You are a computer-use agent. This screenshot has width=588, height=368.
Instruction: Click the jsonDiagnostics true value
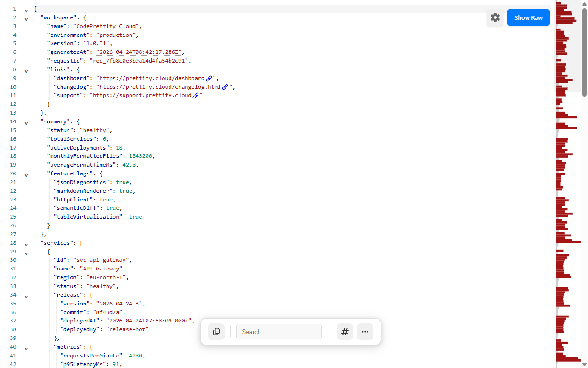(x=122, y=182)
